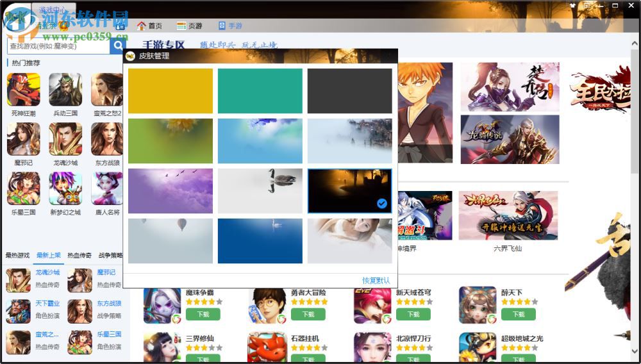Screen dimensions: 641x364
Task: Open the 楚乔传 banner
Action: click(x=510, y=87)
